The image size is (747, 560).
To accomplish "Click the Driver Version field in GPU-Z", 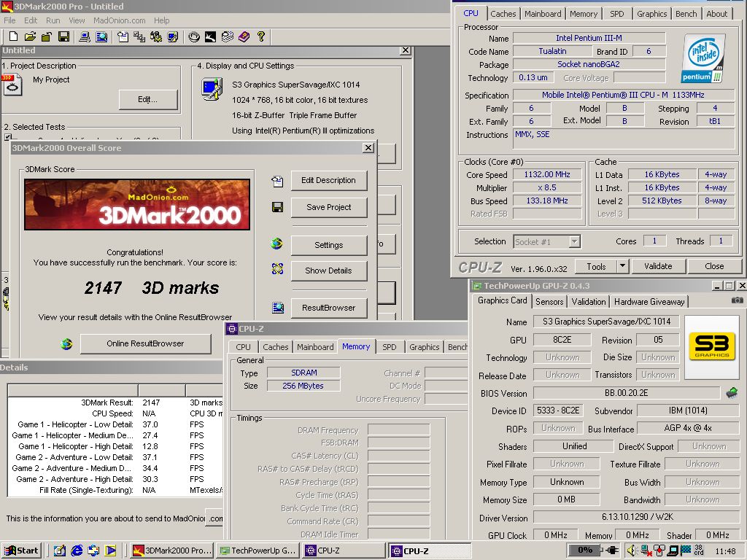I will [x=638, y=517].
